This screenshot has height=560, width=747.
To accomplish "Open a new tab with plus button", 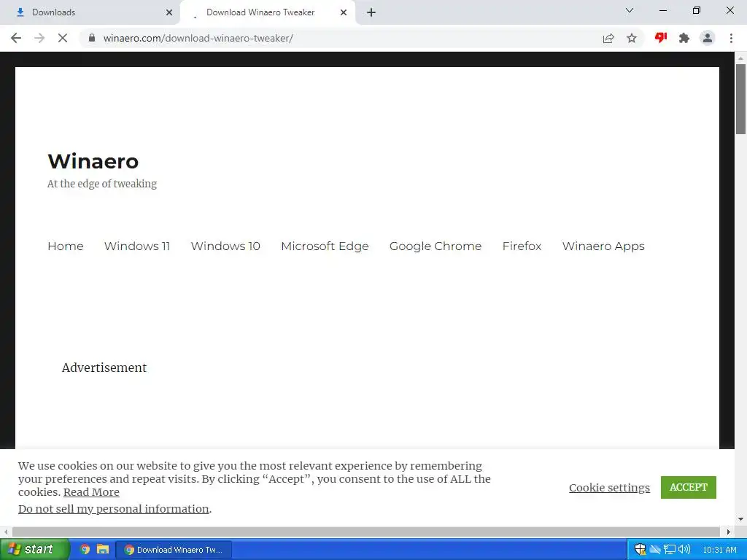I will tap(371, 12).
